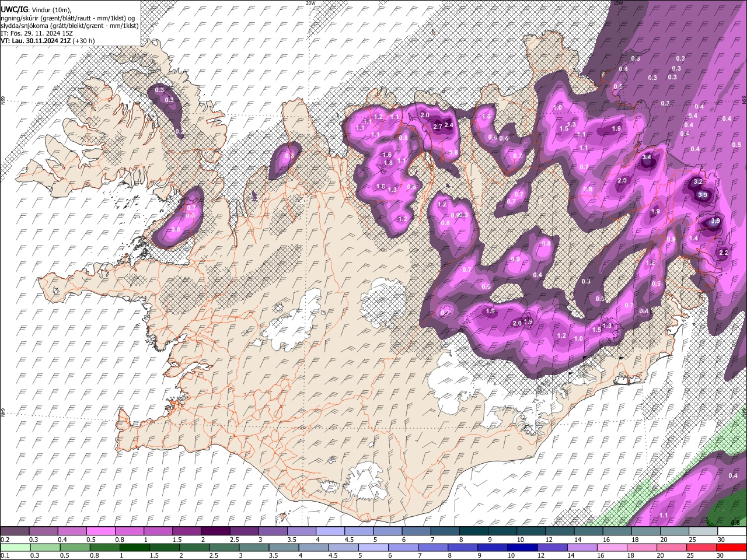This screenshot has height=560, width=747.
Task: Pick the lower scale swatch starting at 5
Action: click(x=372, y=547)
